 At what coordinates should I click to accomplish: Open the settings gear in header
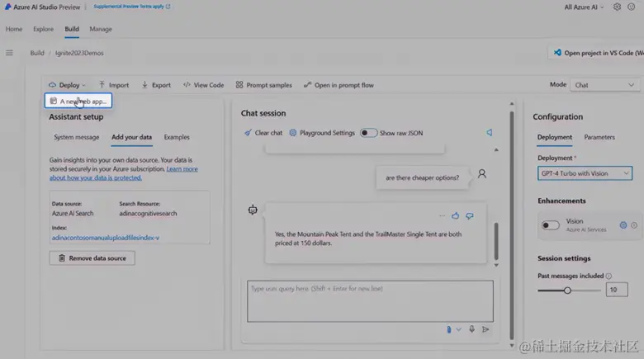point(617,7)
